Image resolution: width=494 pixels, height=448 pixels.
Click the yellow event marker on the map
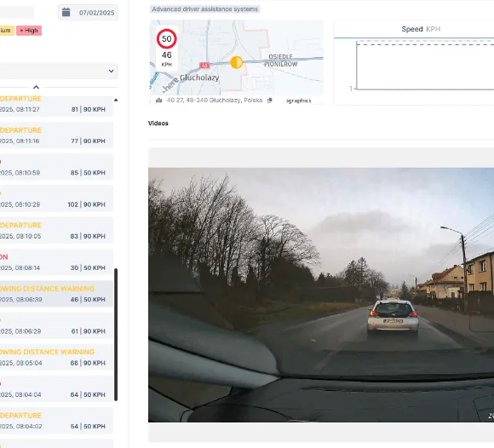pos(236,62)
